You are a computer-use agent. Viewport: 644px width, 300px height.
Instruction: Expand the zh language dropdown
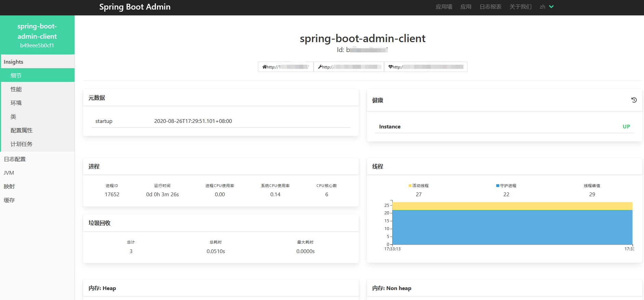tap(547, 7)
